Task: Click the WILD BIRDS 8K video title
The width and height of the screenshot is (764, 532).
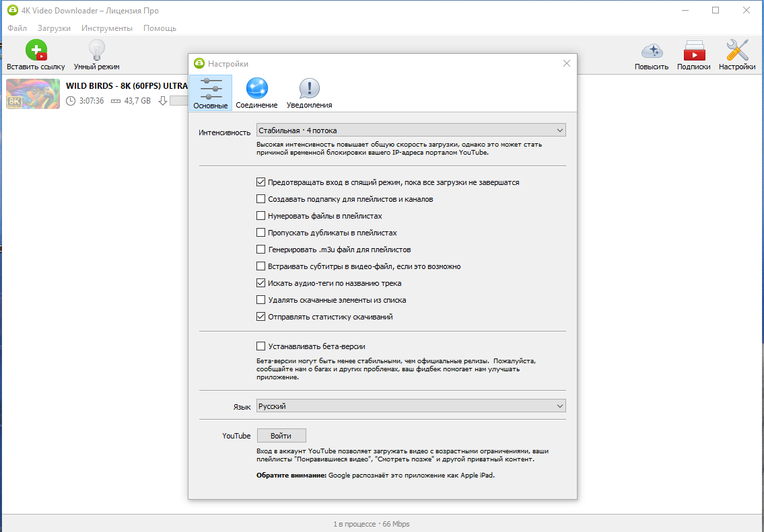Action: click(127, 85)
